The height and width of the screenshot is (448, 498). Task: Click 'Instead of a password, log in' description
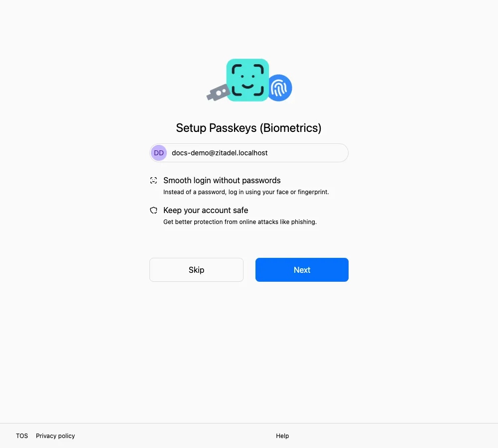pos(246,192)
